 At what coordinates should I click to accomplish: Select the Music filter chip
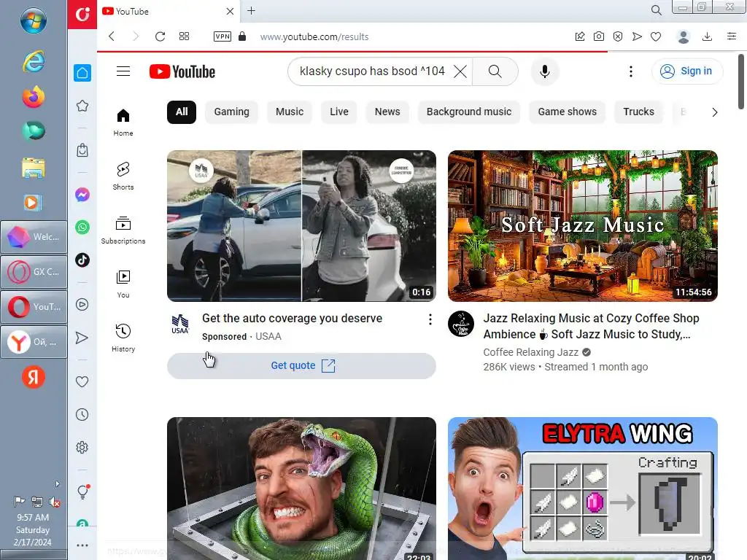tap(290, 112)
